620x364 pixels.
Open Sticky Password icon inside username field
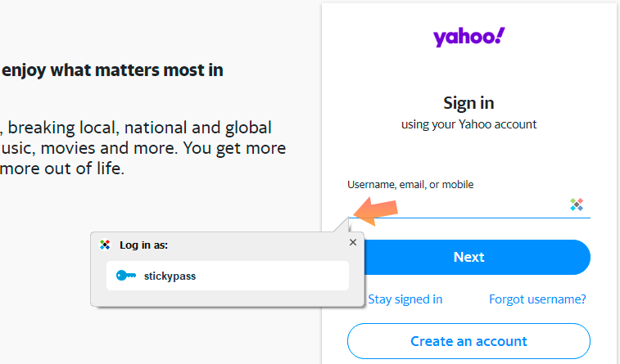[577, 204]
